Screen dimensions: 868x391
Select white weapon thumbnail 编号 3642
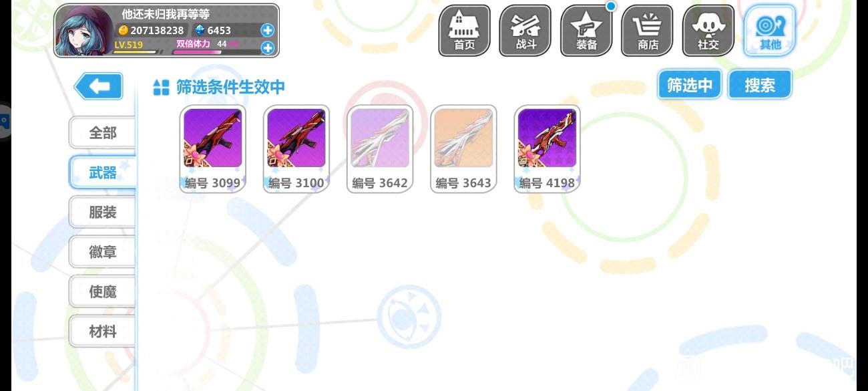(x=380, y=148)
